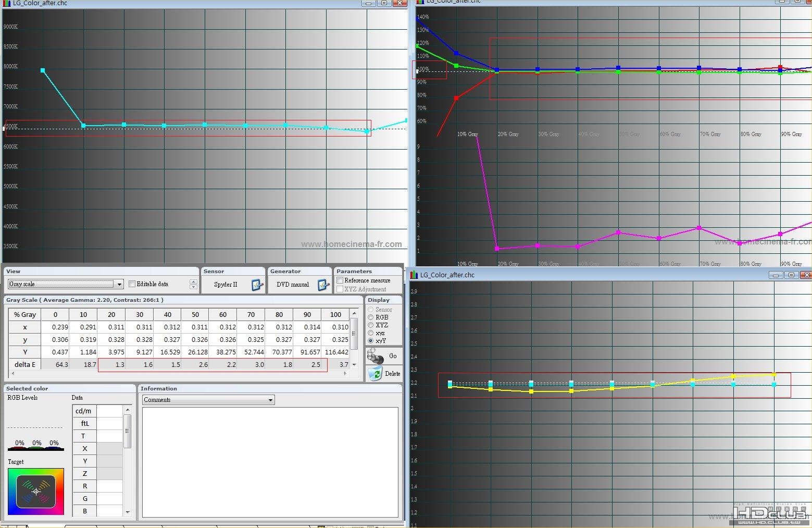
Task: Click the Delete recycle-bin button
Action: (x=383, y=374)
